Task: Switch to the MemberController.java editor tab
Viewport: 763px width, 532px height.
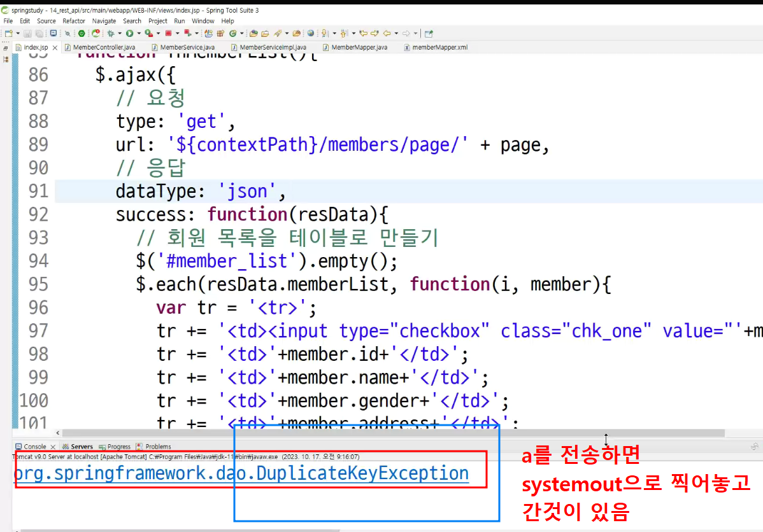Action: click(100, 47)
